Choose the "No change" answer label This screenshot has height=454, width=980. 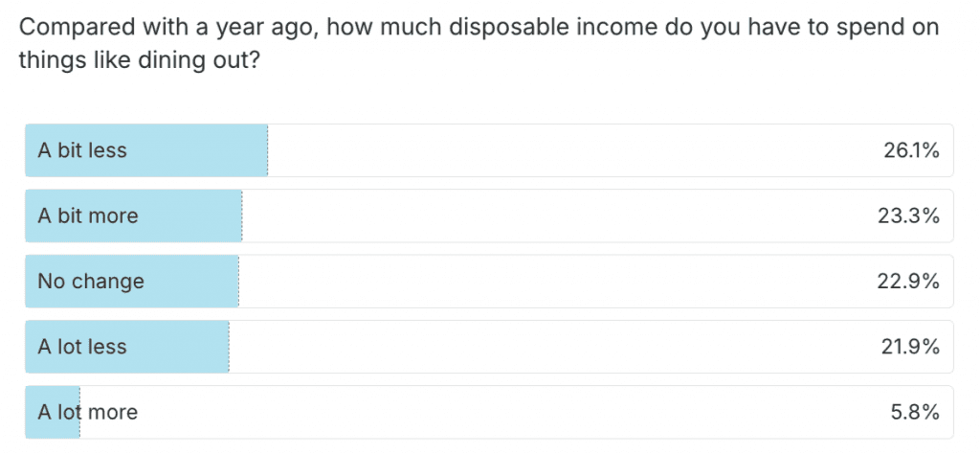click(x=91, y=282)
